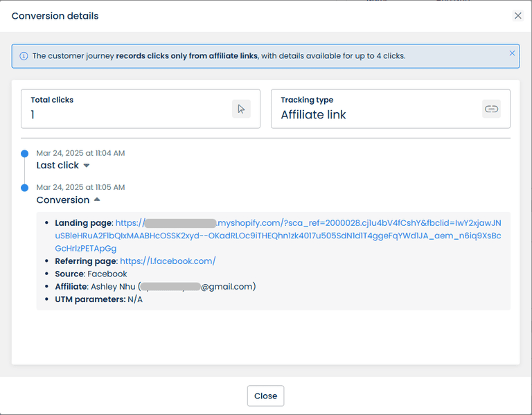Viewport: 532px width, 415px height.
Task: Click the Conversion details dialog title
Action: (55, 16)
